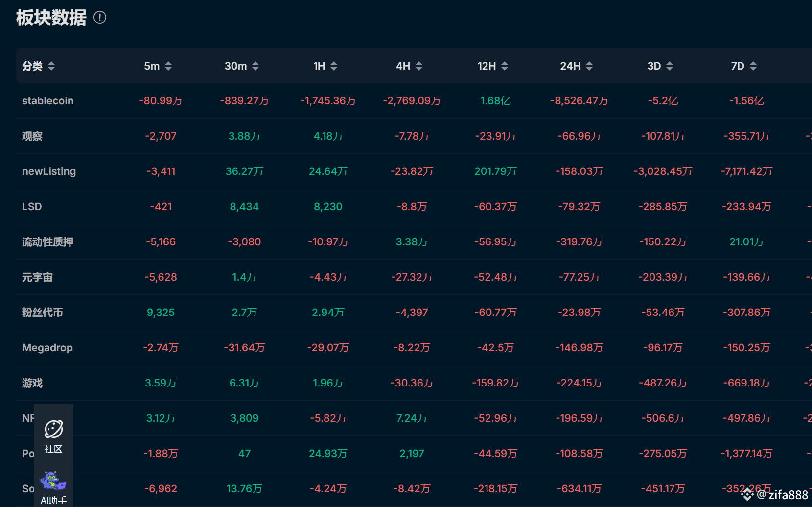This screenshot has width=812, height=507.
Task: Click value -506.6万 in 3D column
Action: (663, 418)
